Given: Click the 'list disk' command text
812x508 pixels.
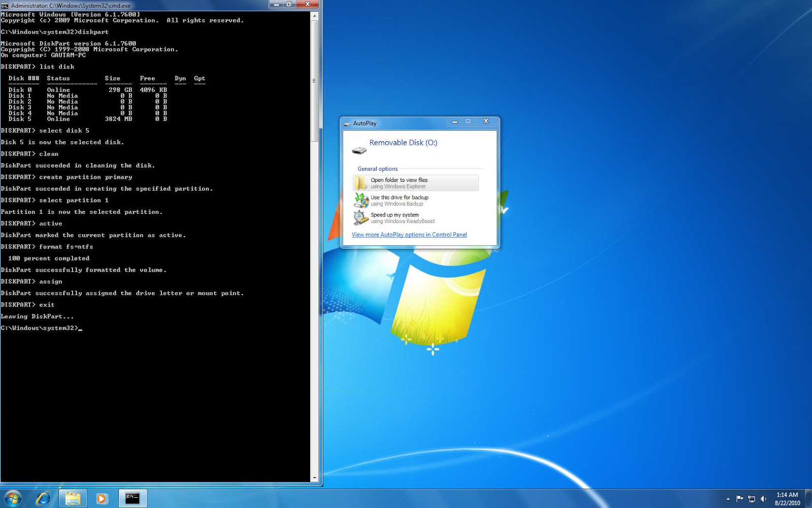Looking at the screenshot, I should click(x=57, y=67).
